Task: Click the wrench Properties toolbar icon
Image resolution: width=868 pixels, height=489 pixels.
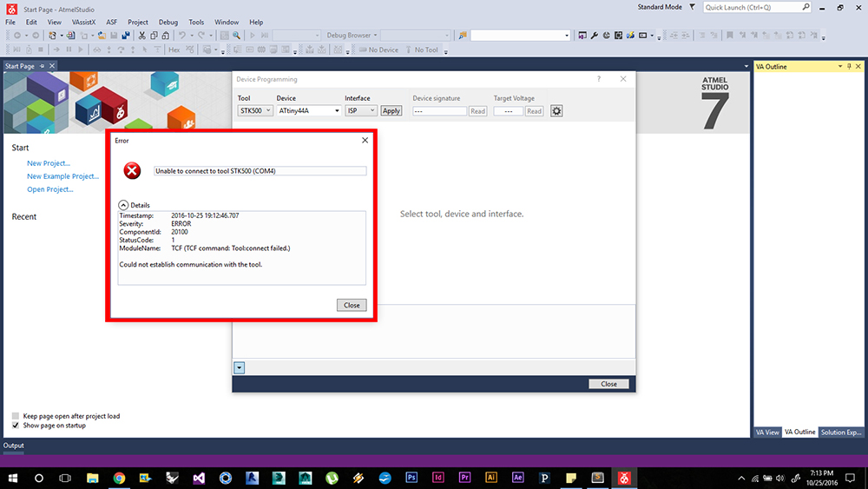Action: tap(595, 36)
